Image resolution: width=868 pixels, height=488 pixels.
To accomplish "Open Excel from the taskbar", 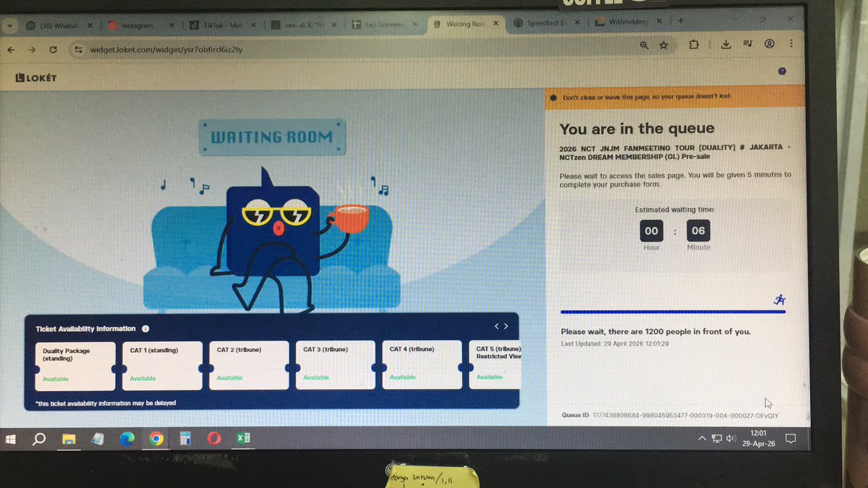I will click(x=242, y=439).
